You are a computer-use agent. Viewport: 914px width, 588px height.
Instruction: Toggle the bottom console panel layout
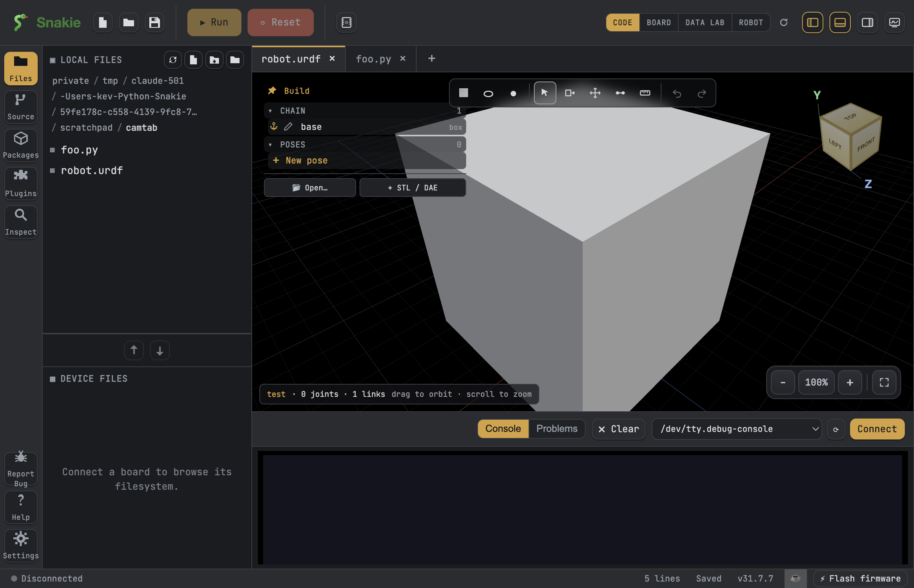(x=840, y=22)
